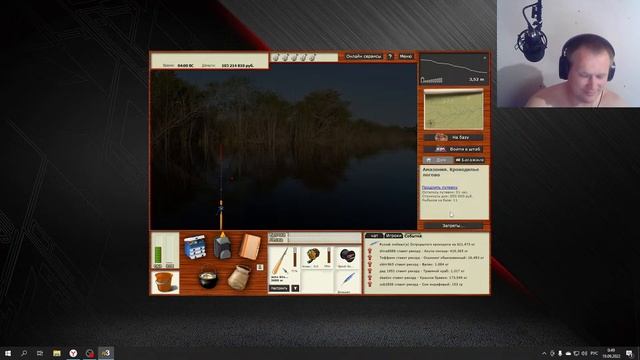Click the rod wear indicator bar
Screen dimensions: 640x360
point(295,258)
